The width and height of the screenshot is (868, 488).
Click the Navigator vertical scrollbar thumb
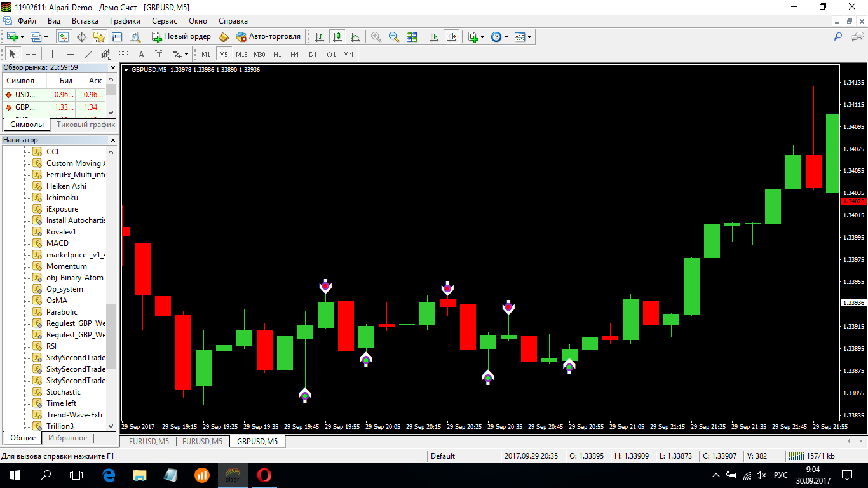tap(111, 335)
